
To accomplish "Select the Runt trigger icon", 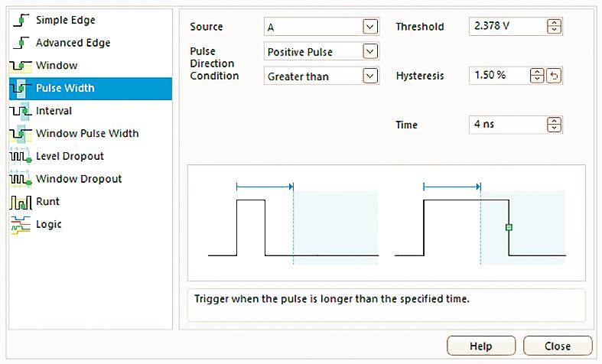I will (x=21, y=202).
